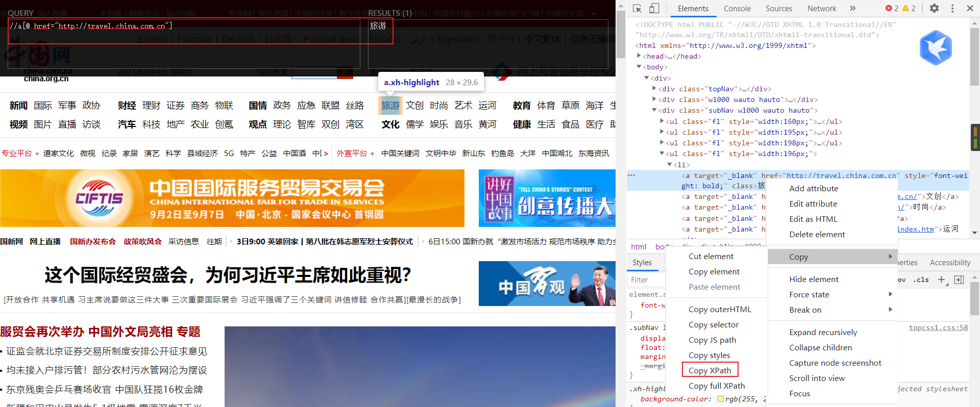The height and width of the screenshot is (407, 980).
Task: Open the Accessibility pane tab
Action: point(950,262)
